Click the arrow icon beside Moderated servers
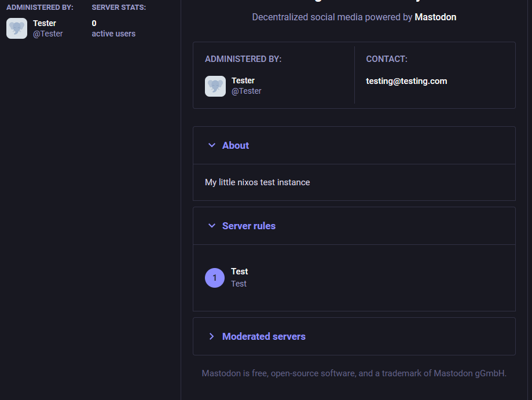The width and height of the screenshot is (532, 400). coord(211,336)
